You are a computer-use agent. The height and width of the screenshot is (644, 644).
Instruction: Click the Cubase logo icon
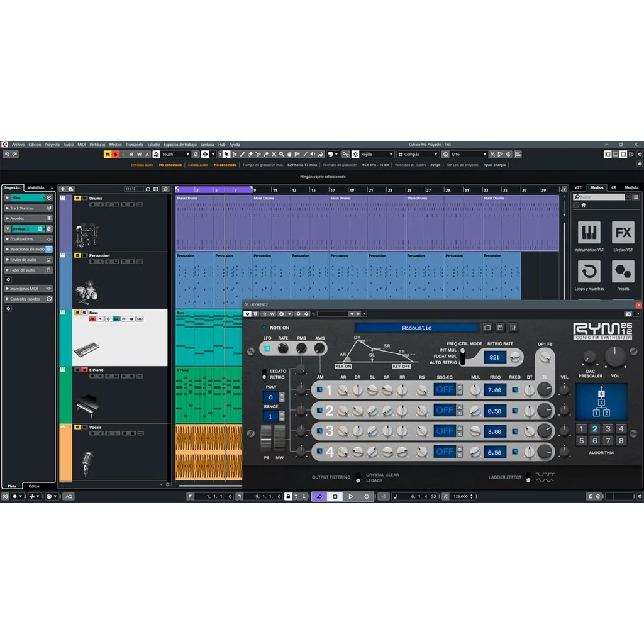pyautogui.click(x=4, y=145)
